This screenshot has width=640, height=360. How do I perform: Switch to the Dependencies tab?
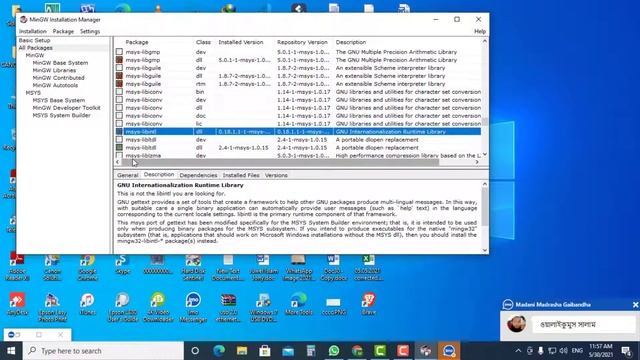coord(198,175)
